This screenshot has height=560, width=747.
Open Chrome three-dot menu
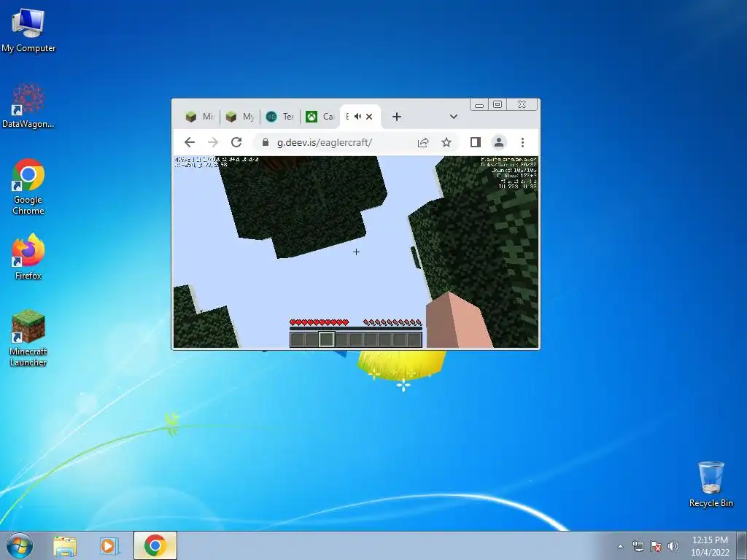click(x=522, y=142)
